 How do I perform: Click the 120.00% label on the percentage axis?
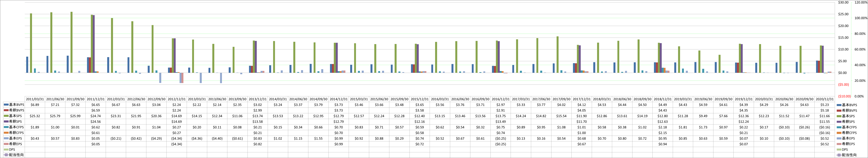tap(861, 2)
